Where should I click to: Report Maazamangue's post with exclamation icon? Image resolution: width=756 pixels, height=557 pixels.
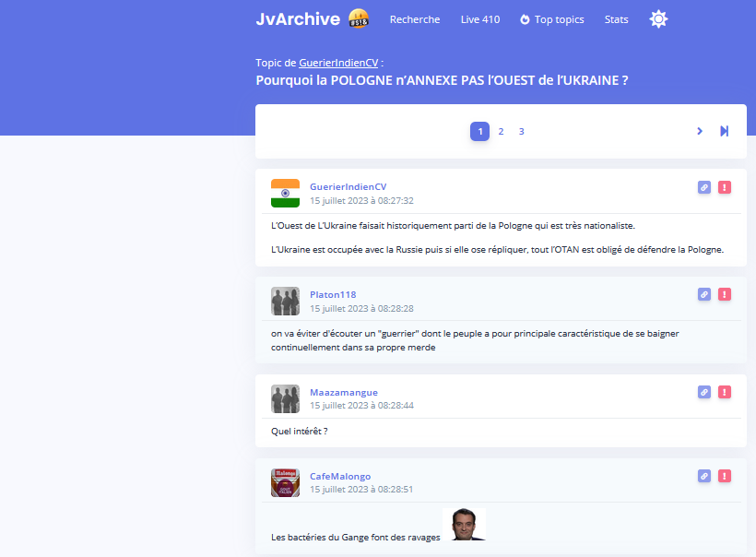coord(725,392)
